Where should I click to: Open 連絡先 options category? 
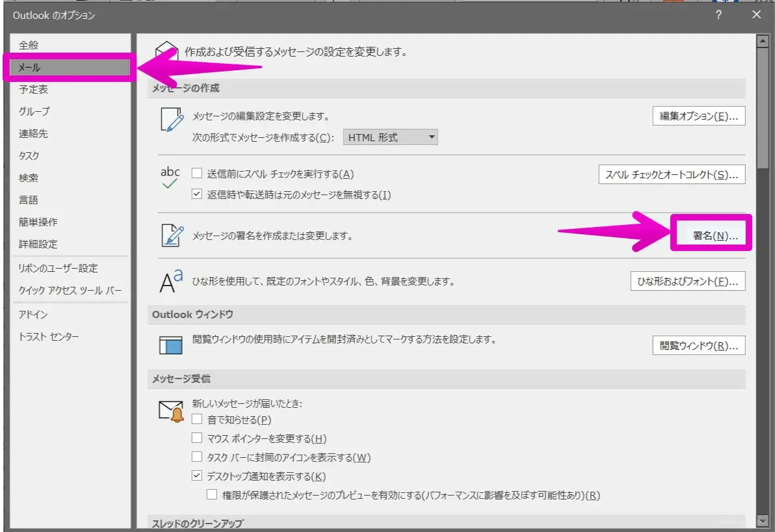click(x=70, y=133)
